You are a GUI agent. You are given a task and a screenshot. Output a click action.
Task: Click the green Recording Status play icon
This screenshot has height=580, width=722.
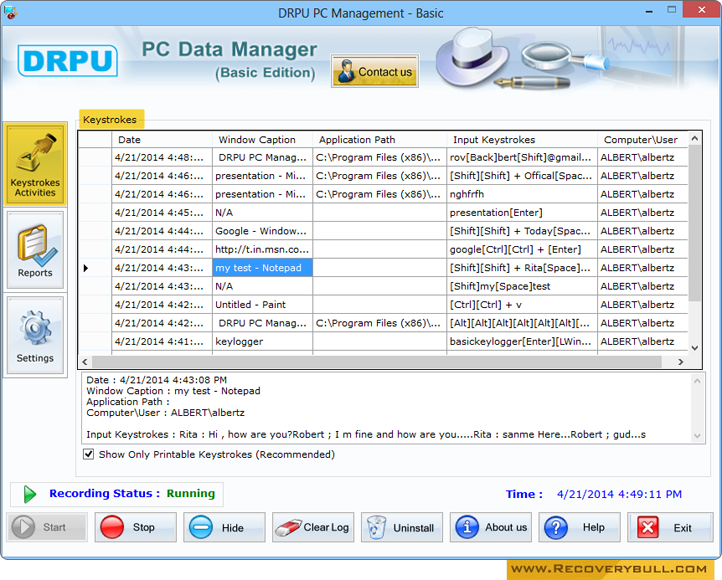point(30,494)
